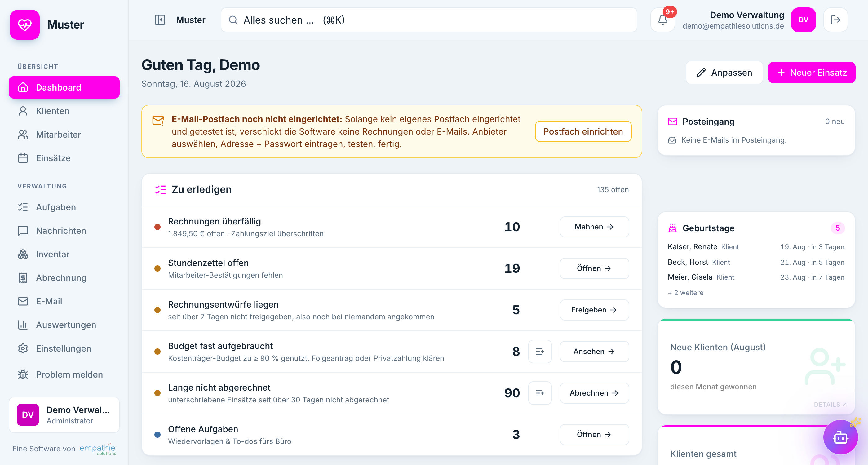Open Demo Verwaltung Administrator card in sidebar
This screenshot has height=465, width=868.
[x=64, y=415]
